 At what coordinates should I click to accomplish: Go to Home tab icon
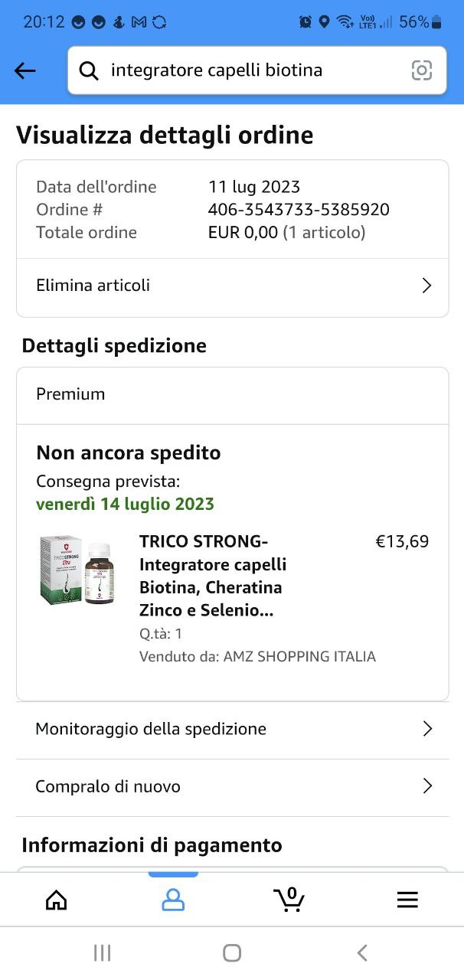coord(57,900)
